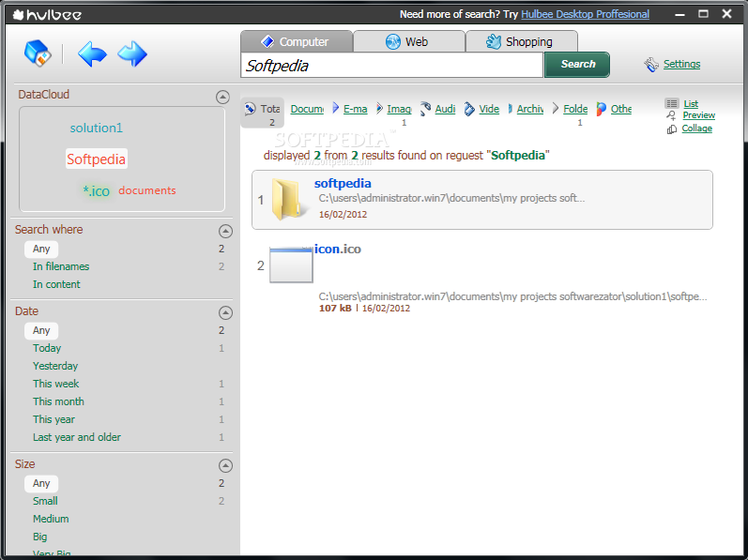Click the List view icon
This screenshot has width=748, height=560.
(x=672, y=103)
